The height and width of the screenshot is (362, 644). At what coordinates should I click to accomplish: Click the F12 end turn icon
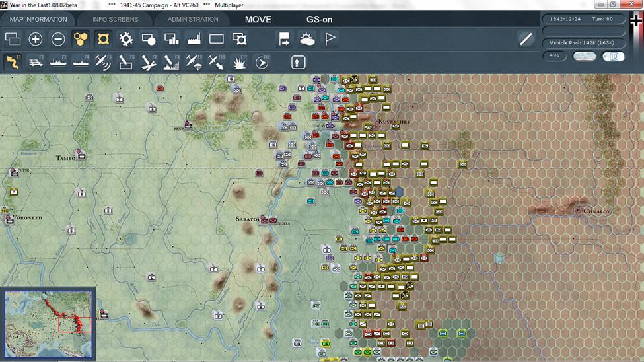(262, 63)
